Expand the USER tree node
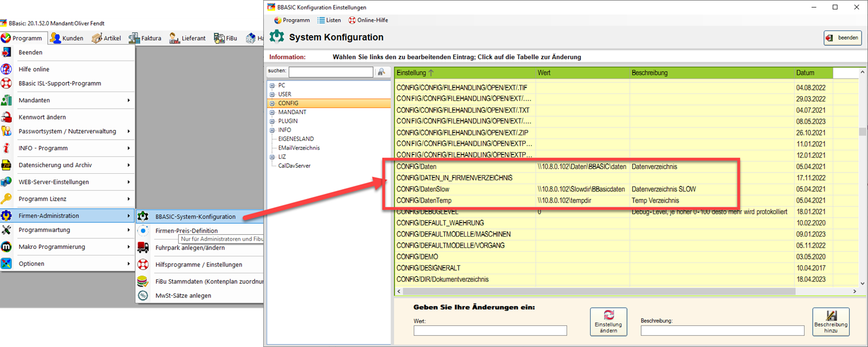868x347 pixels. click(272, 95)
